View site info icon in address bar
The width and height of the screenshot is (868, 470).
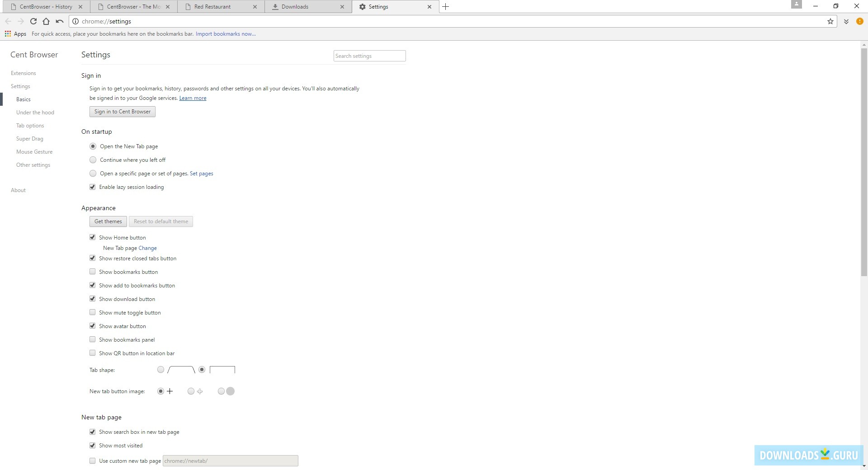pos(75,21)
